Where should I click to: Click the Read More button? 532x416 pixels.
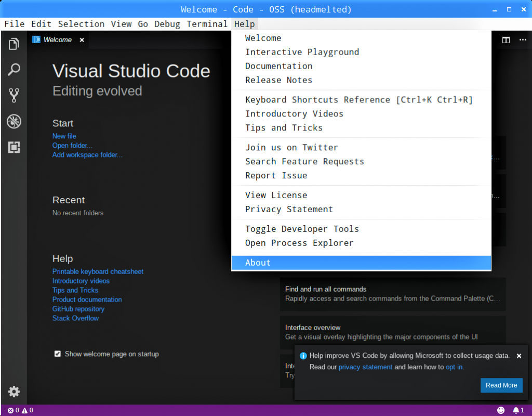point(501,385)
